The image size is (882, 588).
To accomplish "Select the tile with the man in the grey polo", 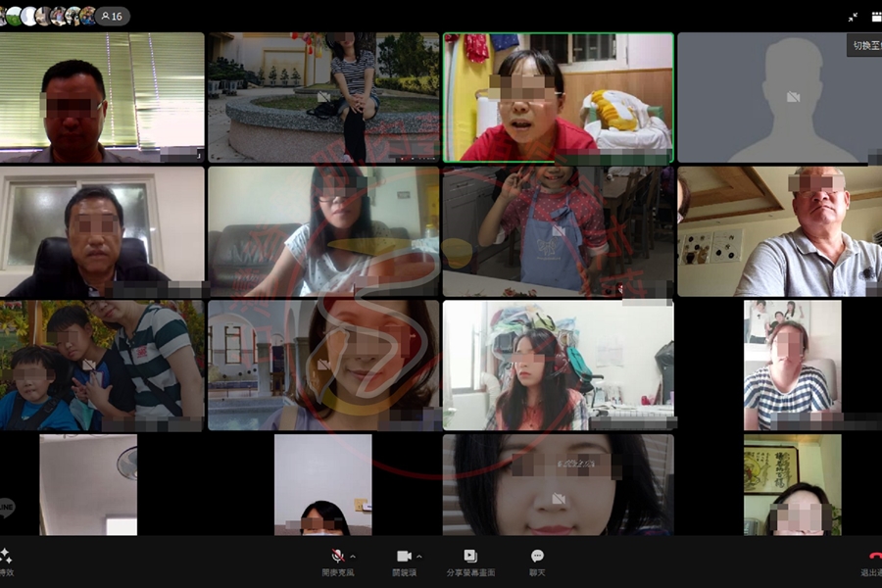I will [x=780, y=231].
